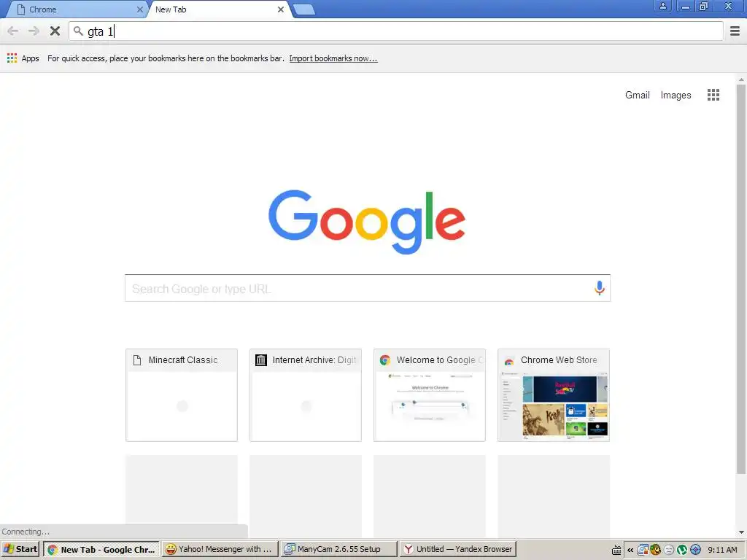Viewport: 747px width, 560px height.
Task: Click the magnifier icon in the address bar
Action: (x=78, y=31)
